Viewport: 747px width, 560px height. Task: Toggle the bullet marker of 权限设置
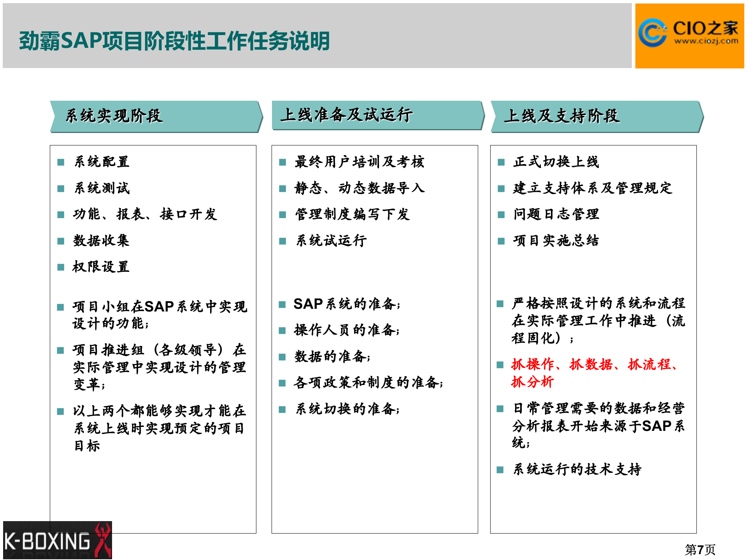tap(60, 268)
